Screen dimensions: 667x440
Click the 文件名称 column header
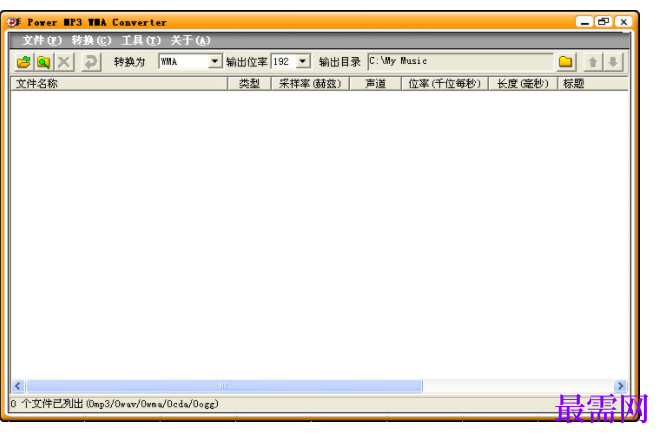pyautogui.click(x=119, y=83)
